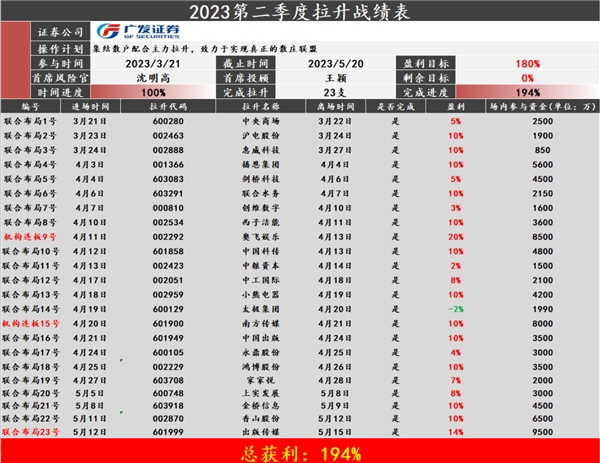This screenshot has height=463, width=600.
Task: Click the '23支' completed count cell
Action: coord(335,92)
